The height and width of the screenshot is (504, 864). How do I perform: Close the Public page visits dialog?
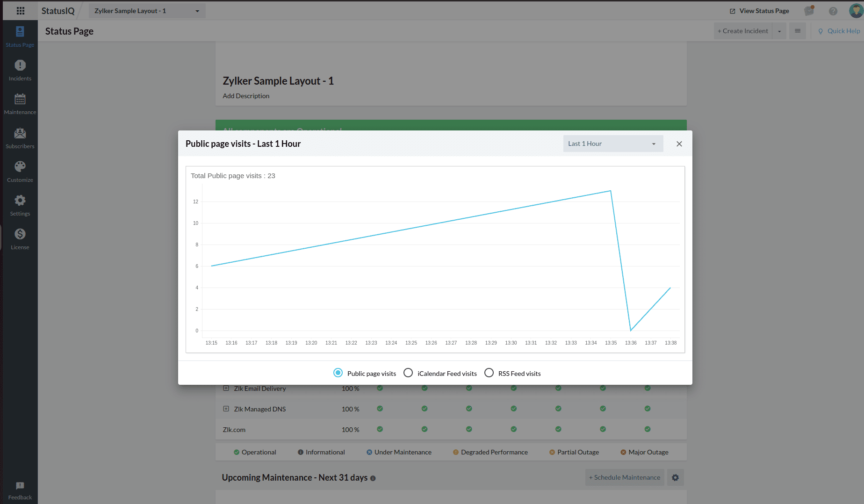[x=679, y=144]
